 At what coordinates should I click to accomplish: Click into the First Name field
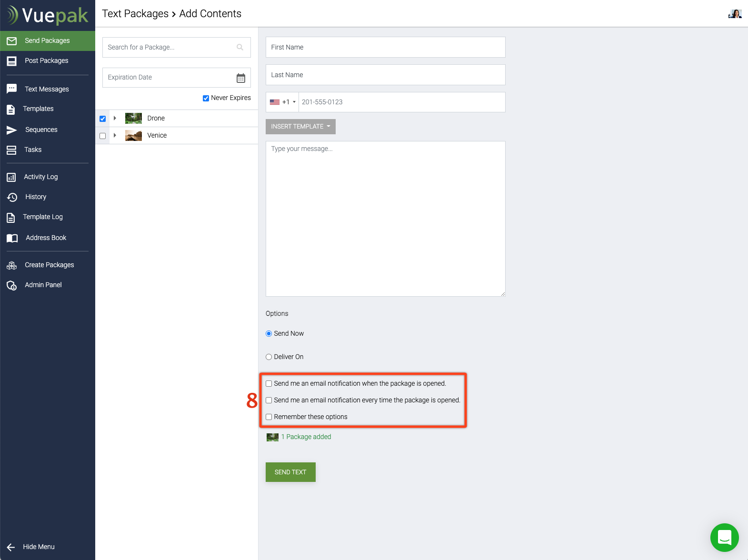[x=385, y=47]
